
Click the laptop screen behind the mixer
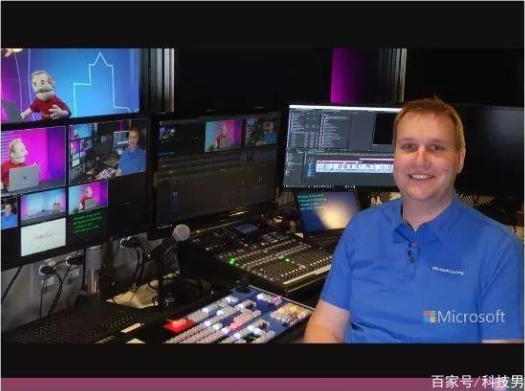[328, 213]
